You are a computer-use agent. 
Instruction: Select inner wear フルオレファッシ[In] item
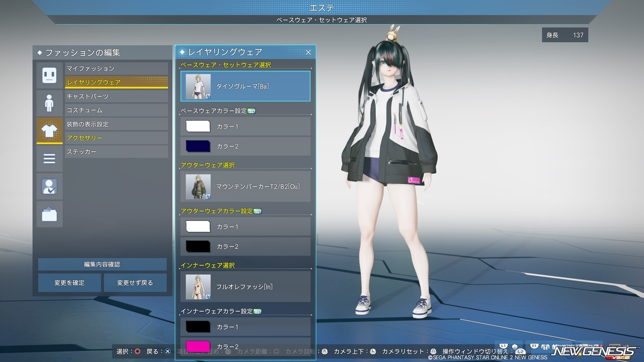[246, 286]
